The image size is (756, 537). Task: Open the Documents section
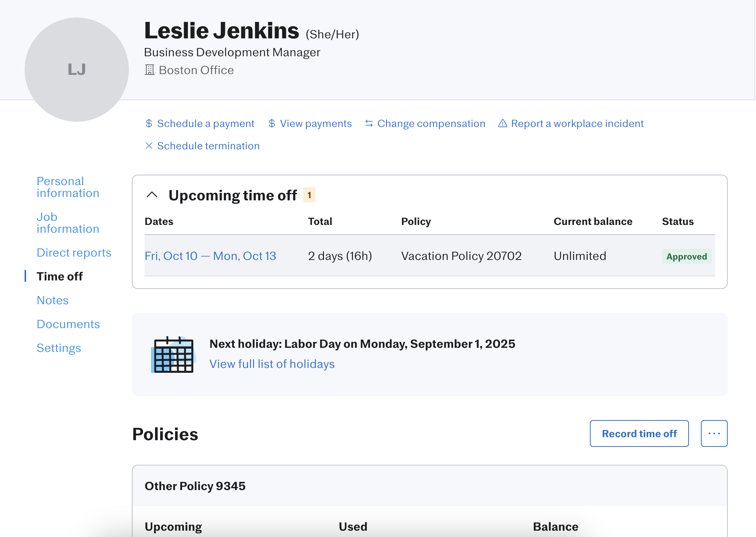tap(68, 324)
